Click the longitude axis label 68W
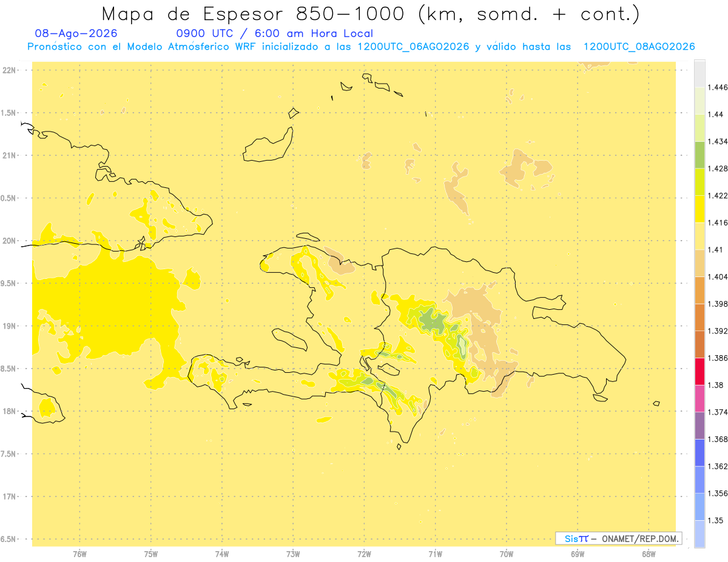728x562 pixels. tap(649, 554)
